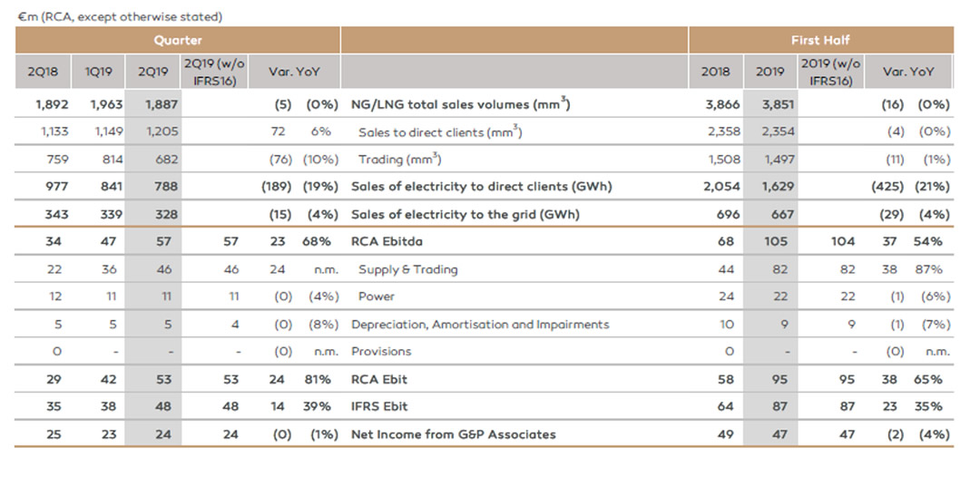Click the 104 RCA Ebitda w/o IFRS16 value
The height and width of the screenshot is (496, 980).
point(842,241)
